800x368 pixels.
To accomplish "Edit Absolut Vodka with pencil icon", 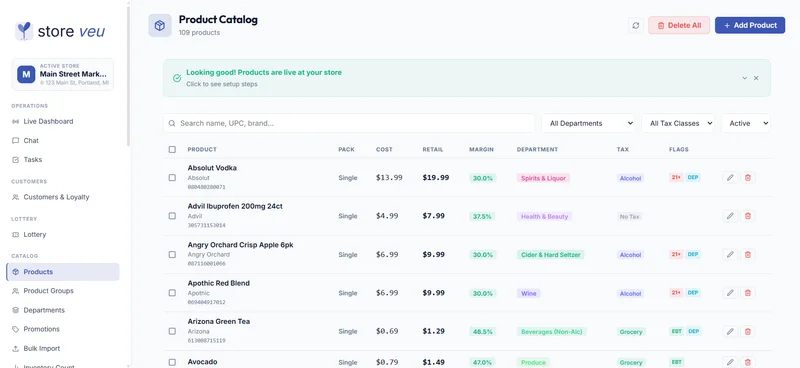I will point(730,178).
